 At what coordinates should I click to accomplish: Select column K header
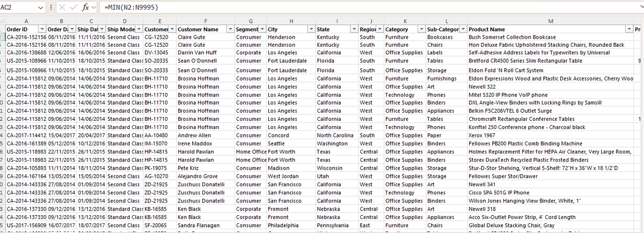(405, 20)
